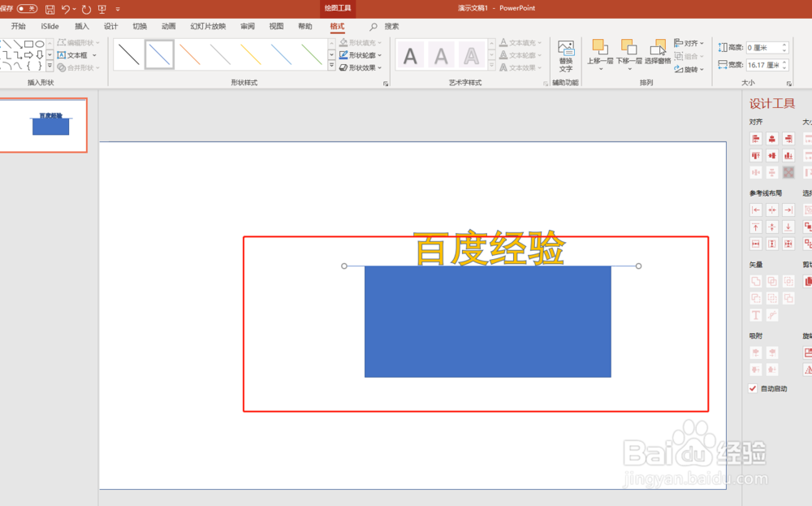Open the size dialog launcher

click(788, 84)
